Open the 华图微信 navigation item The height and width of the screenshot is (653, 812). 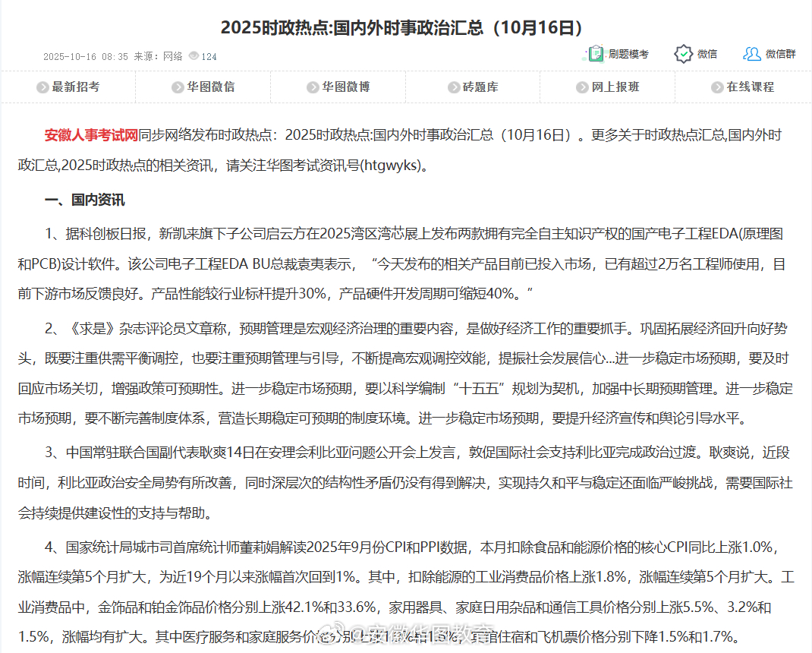[211, 87]
